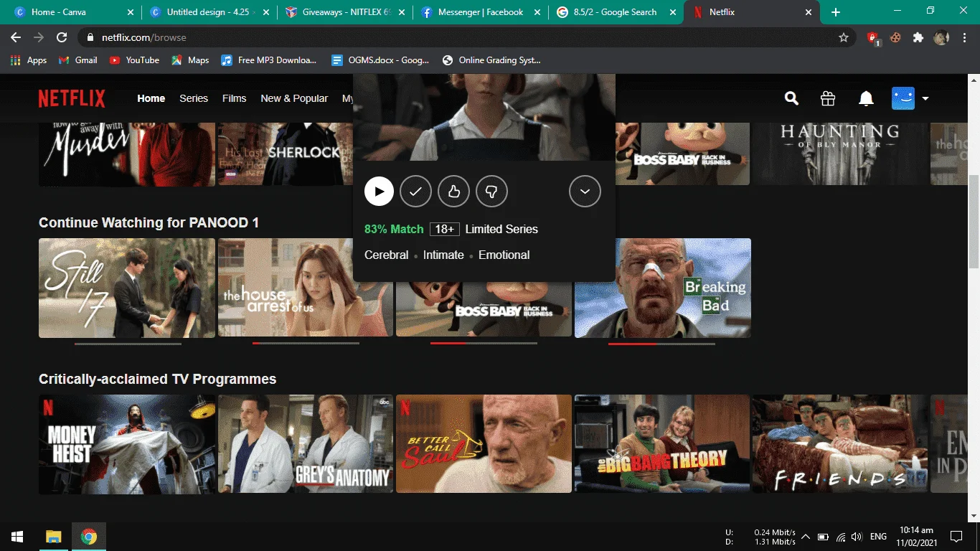Click Money Heist thumbnail

(127, 444)
